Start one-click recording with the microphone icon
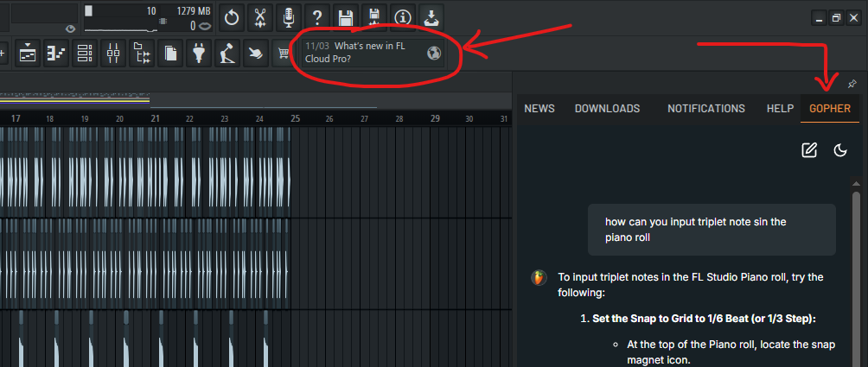This screenshot has height=367, width=868. click(x=289, y=18)
